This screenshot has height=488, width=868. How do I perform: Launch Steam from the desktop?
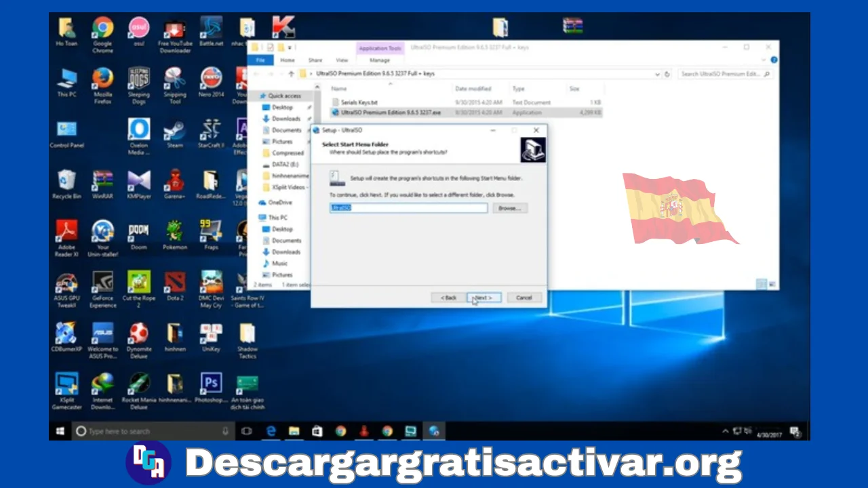(x=175, y=134)
